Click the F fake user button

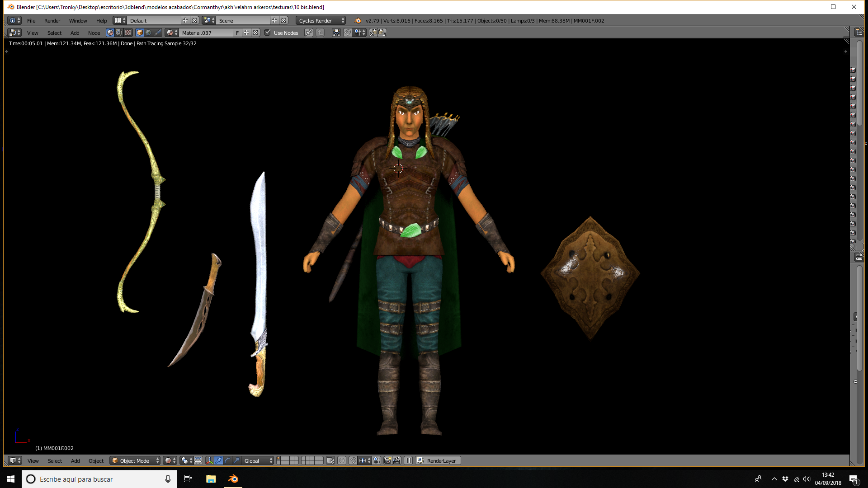[237, 33]
